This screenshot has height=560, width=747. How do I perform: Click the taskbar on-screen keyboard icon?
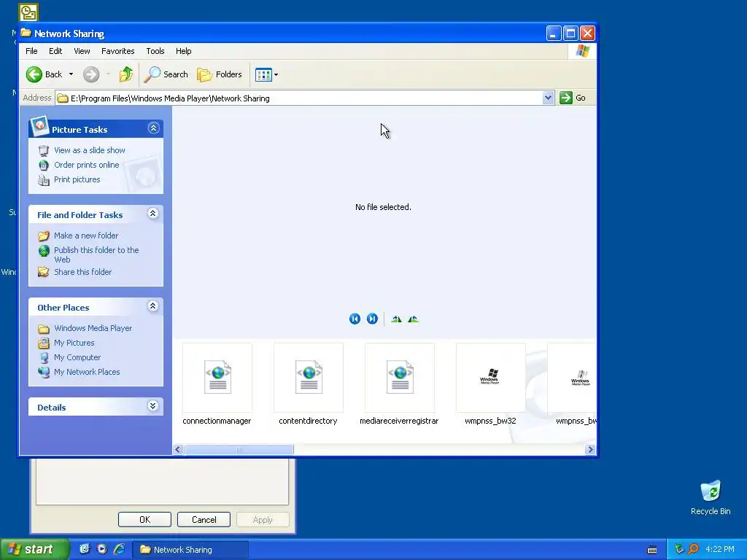coord(652,550)
